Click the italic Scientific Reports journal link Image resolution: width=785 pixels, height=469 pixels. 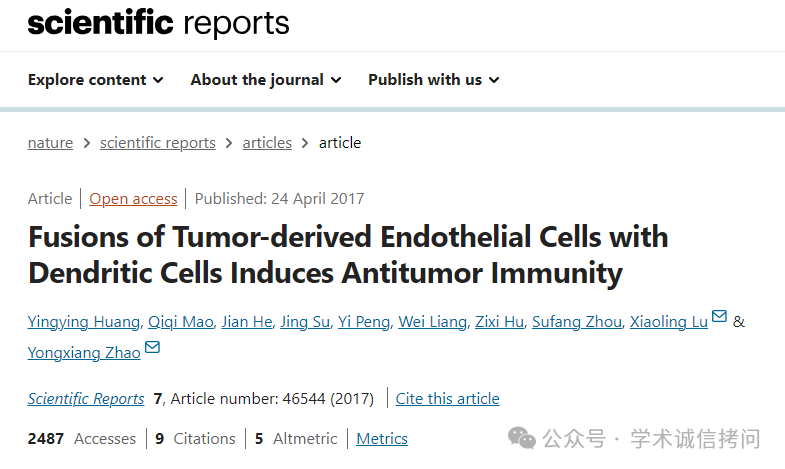pos(86,398)
